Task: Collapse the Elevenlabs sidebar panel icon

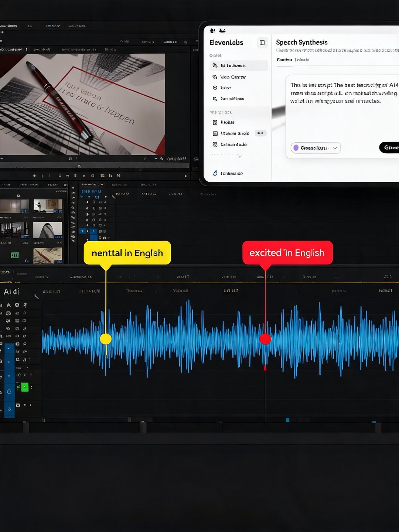Action: point(262,43)
